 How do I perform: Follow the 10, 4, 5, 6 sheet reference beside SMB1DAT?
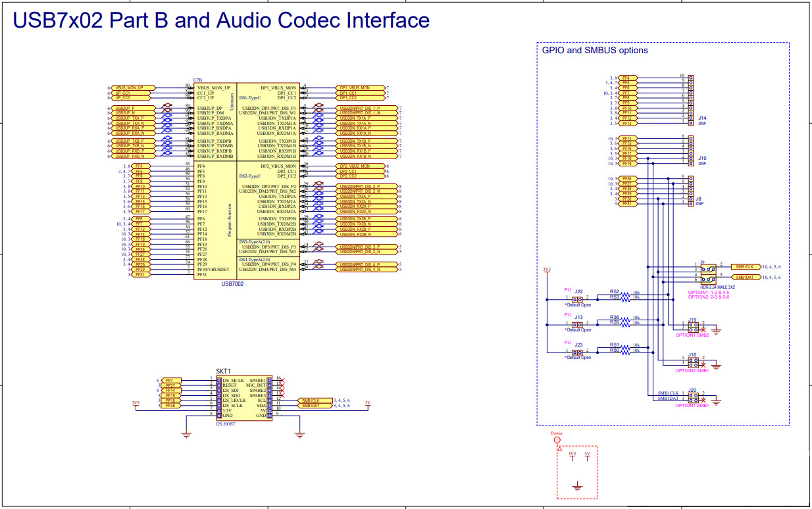tap(771, 277)
